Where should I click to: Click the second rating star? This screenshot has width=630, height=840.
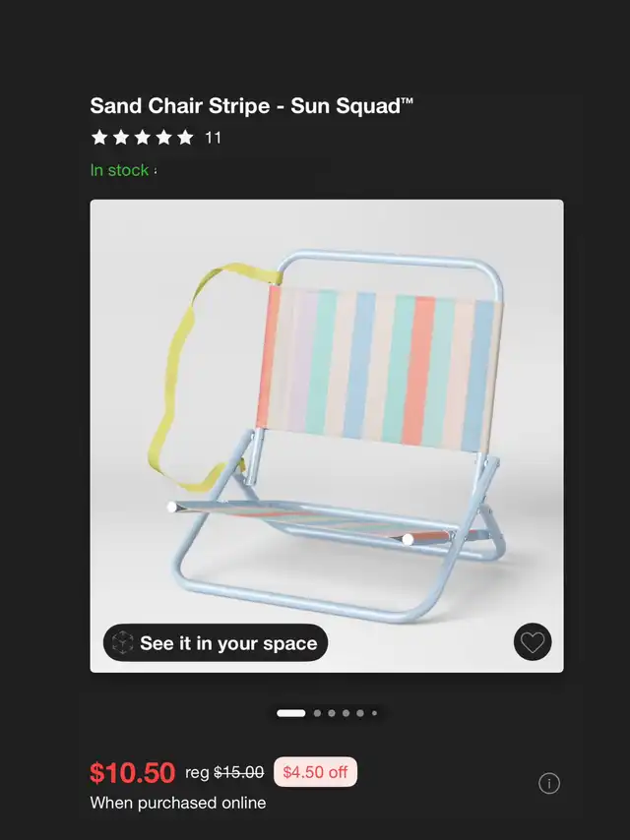point(121,138)
